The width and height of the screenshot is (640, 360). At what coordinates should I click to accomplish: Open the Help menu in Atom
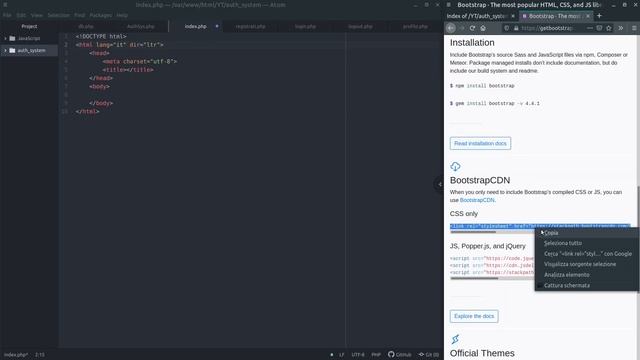tap(122, 15)
